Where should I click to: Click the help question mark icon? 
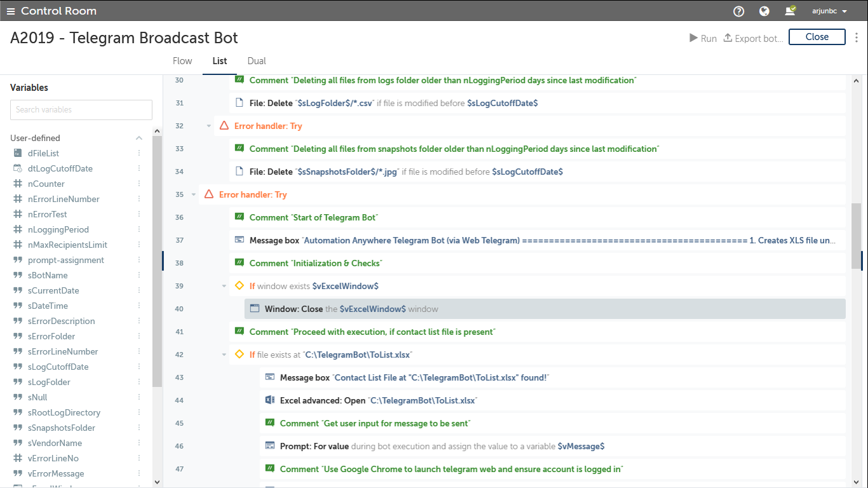(738, 11)
